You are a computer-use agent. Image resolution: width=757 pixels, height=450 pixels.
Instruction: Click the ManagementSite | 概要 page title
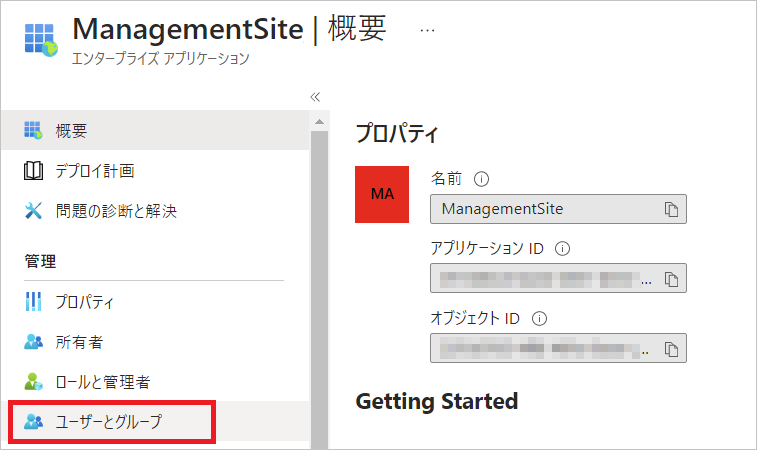pos(229,29)
